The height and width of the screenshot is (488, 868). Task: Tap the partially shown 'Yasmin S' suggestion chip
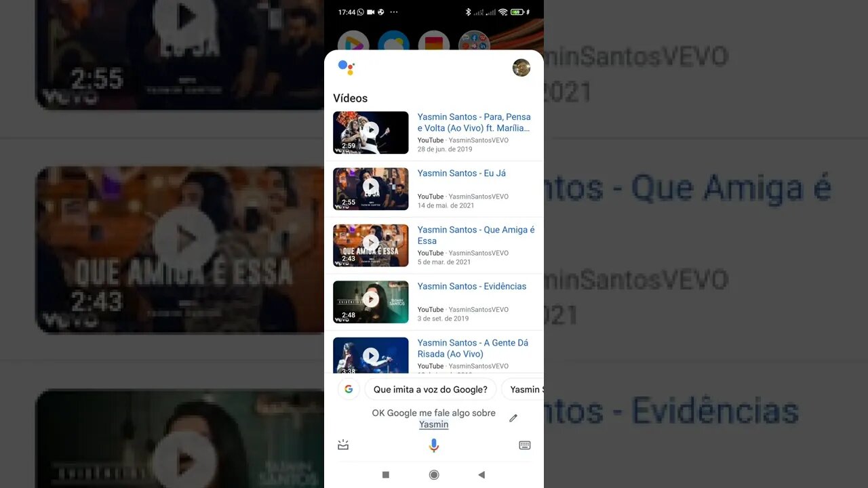click(523, 389)
